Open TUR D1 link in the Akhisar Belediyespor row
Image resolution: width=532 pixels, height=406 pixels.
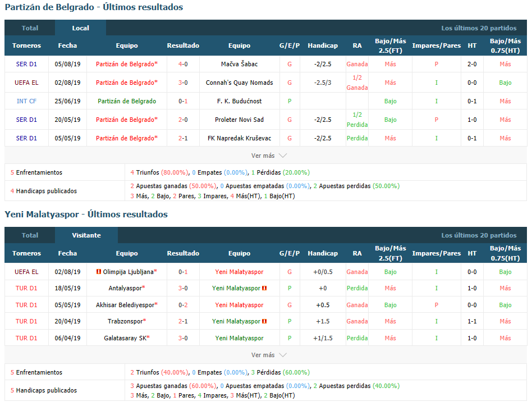point(26,305)
